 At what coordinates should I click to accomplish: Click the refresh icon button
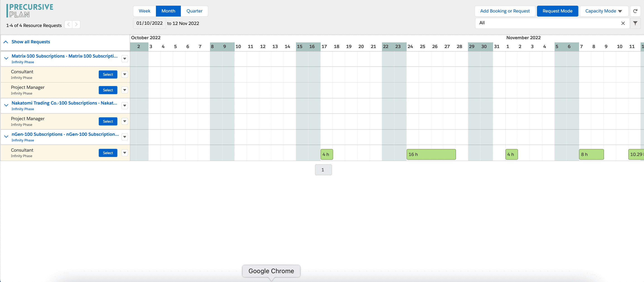pyautogui.click(x=635, y=11)
